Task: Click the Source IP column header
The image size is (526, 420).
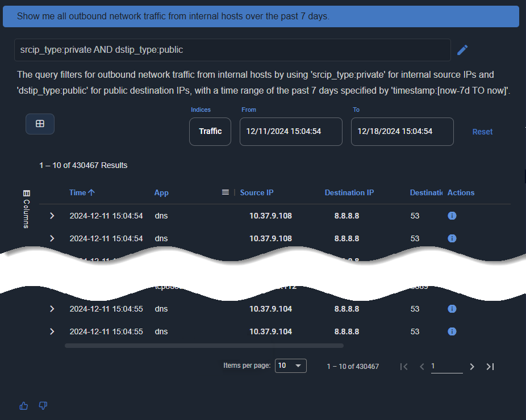Action: pyautogui.click(x=257, y=192)
